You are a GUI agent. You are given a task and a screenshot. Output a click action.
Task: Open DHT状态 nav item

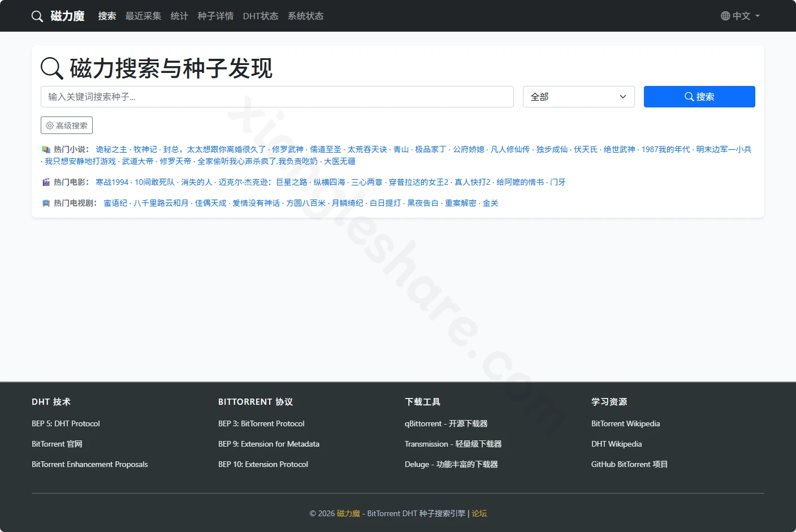(261, 16)
